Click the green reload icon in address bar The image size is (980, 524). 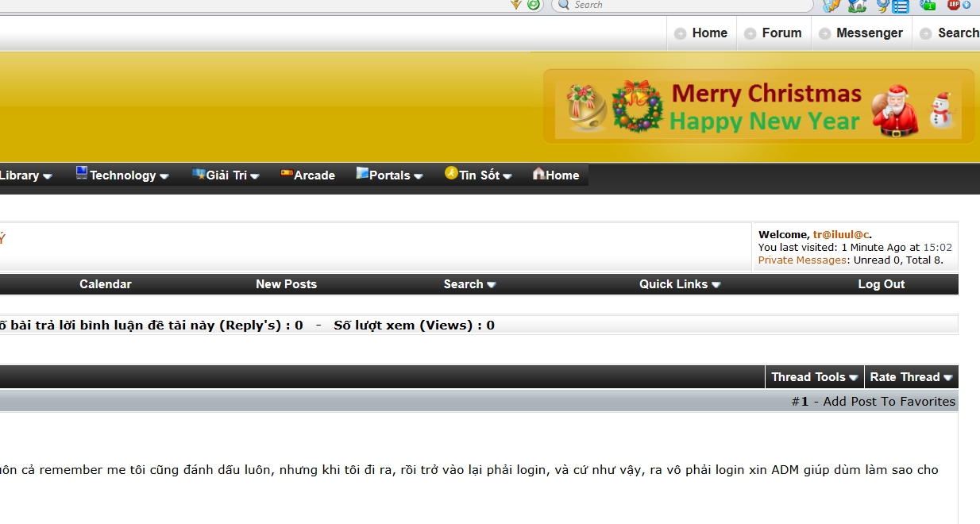tap(534, 5)
